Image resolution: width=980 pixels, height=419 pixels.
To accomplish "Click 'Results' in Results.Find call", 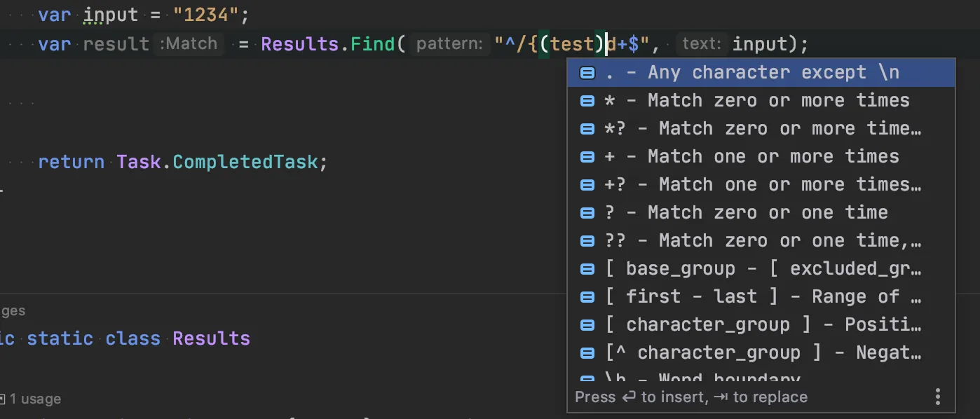I will (300, 44).
